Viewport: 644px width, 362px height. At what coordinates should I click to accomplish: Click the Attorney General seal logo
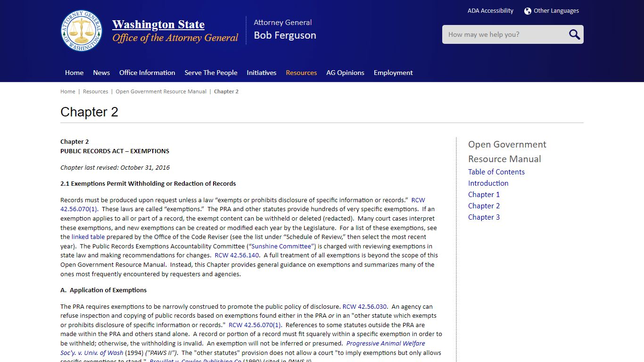(x=82, y=31)
